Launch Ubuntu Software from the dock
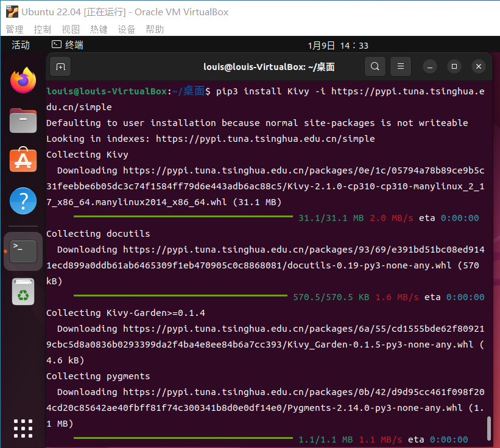This screenshot has height=448, width=500. (x=23, y=159)
